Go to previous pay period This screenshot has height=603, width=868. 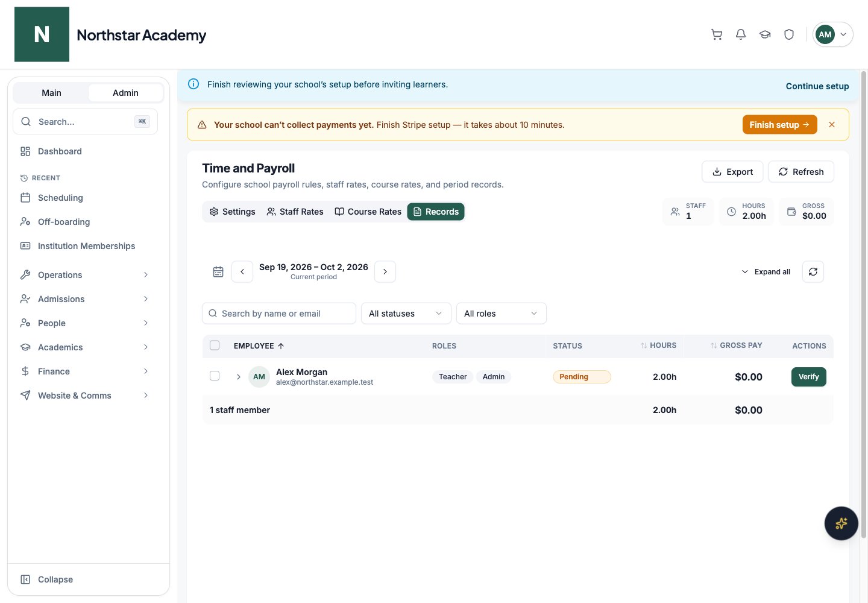(x=242, y=272)
